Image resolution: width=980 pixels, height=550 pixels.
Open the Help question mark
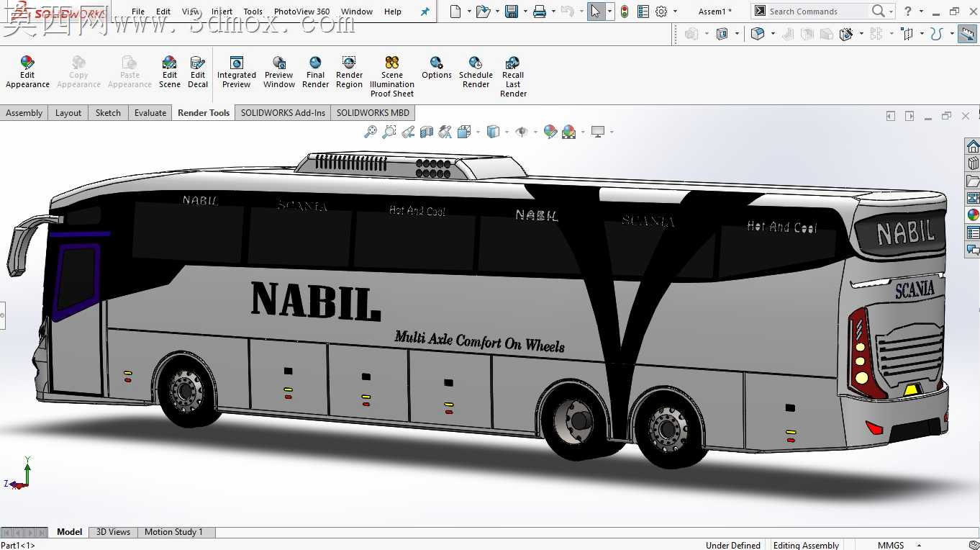pyautogui.click(x=908, y=12)
